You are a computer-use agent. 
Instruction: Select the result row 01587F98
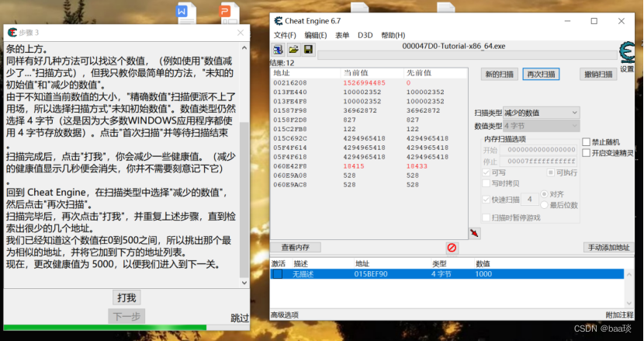click(369, 110)
